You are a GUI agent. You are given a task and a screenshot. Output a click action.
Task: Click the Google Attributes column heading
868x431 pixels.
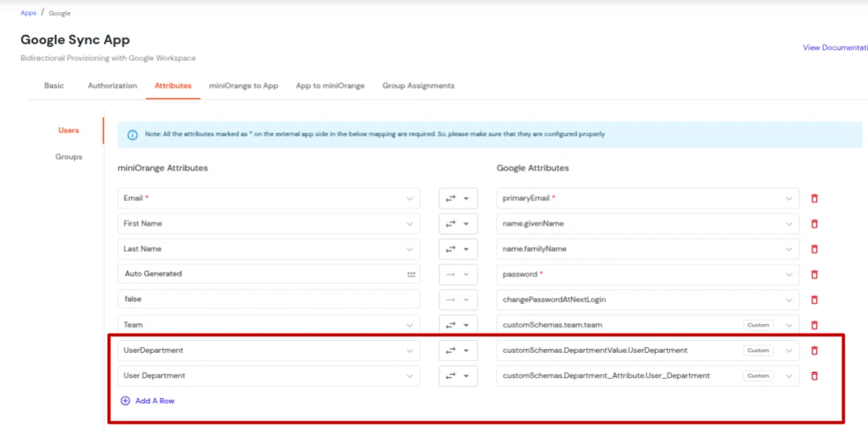(533, 168)
